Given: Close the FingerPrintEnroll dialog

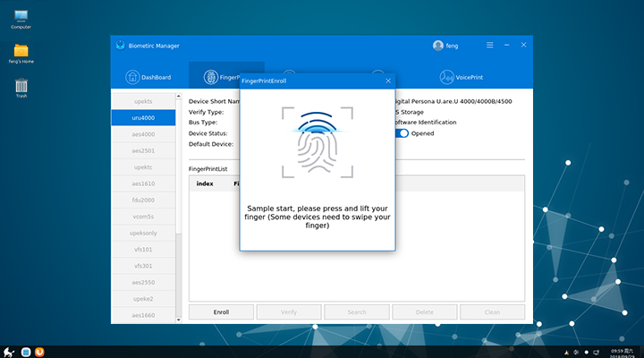Looking at the screenshot, I should (387, 81).
